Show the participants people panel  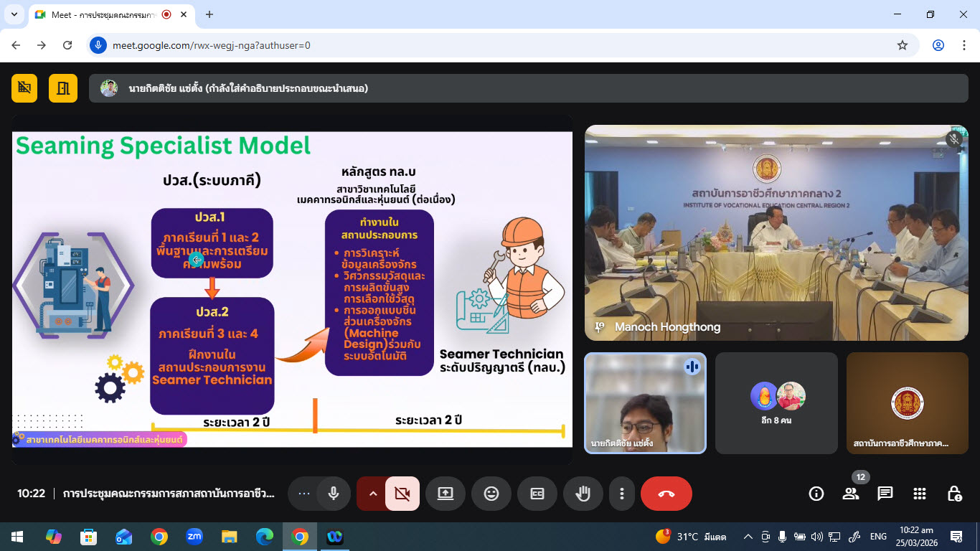tap(851, 494)
